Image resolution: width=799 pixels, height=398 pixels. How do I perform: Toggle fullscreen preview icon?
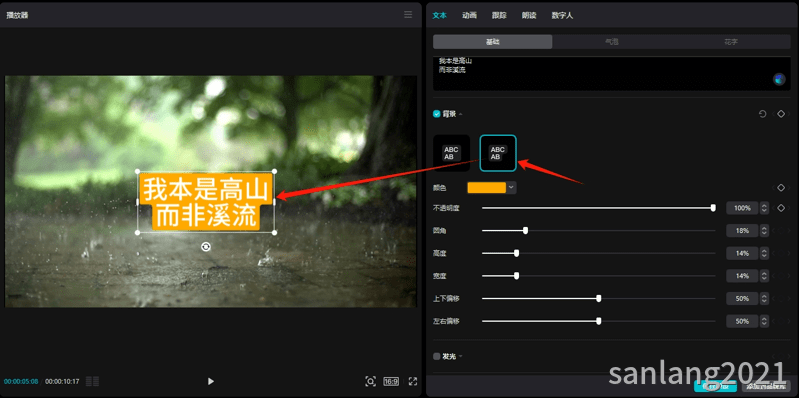click(413, 381)
